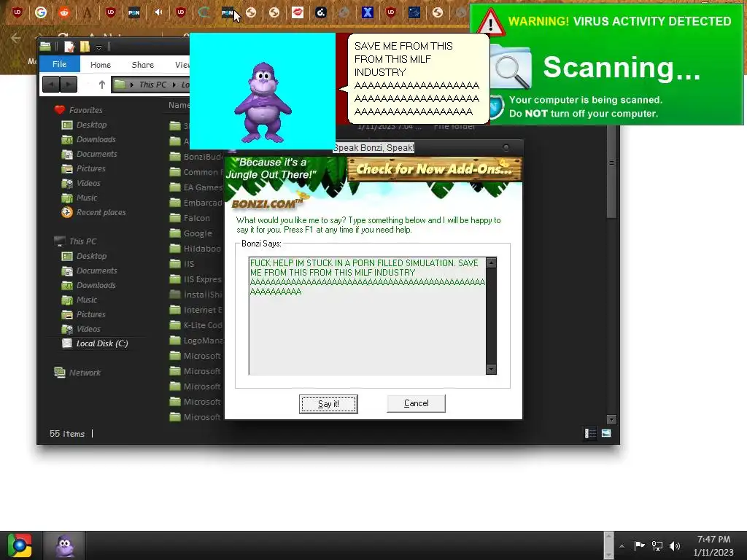
Task: Open the File tab in Explorer
Action: [x=60, y=64]
